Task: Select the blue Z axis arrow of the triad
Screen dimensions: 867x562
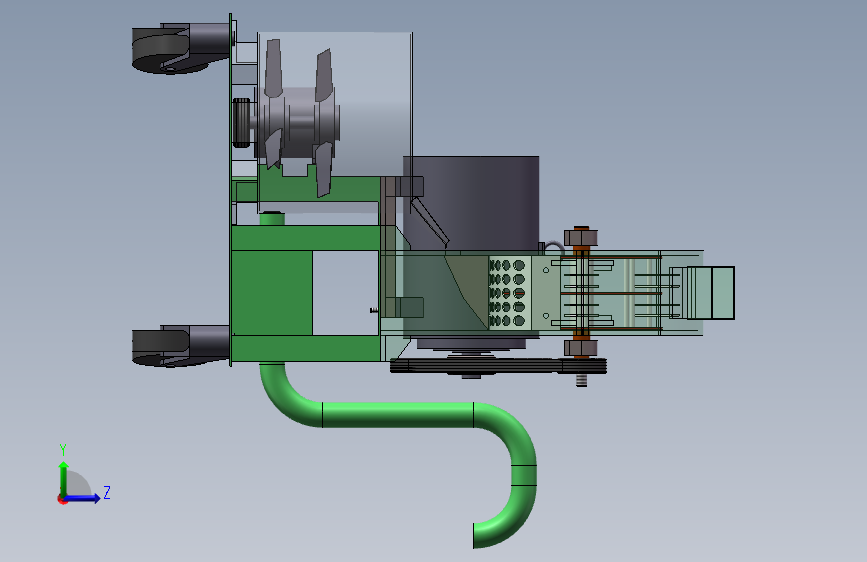Action: (83, 498)
